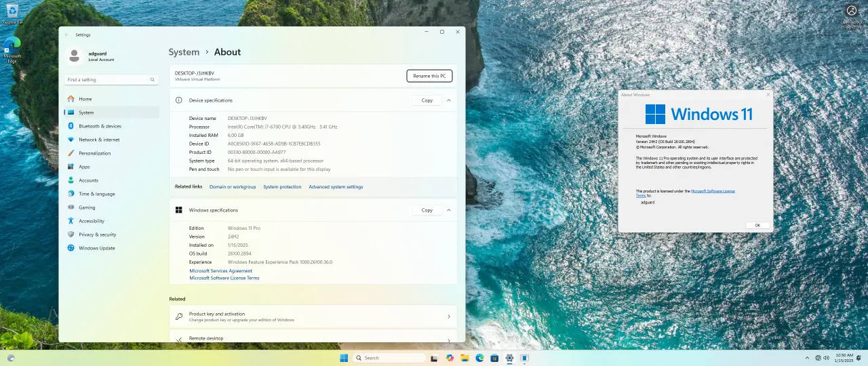This screenshot has height=366, width=868.
Task: Select OS build 26100.2894 in Settings
Action: [x=240, y=253]
